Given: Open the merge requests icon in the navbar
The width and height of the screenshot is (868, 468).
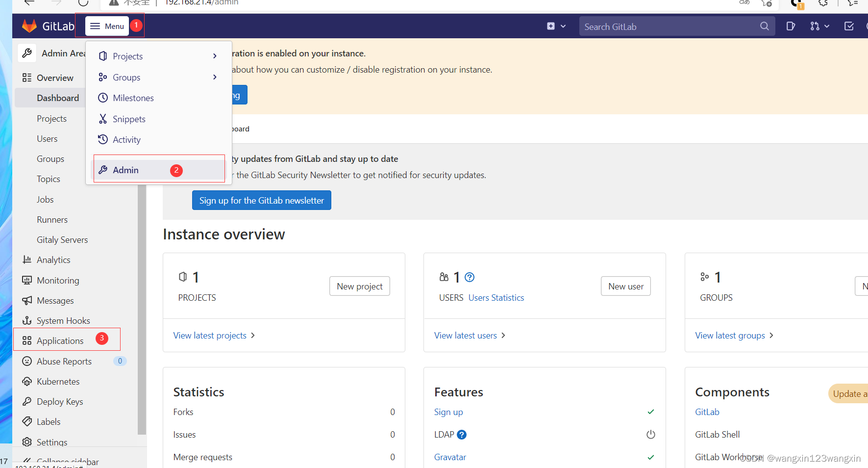Looking at the screenshot, I should [815, 26].
